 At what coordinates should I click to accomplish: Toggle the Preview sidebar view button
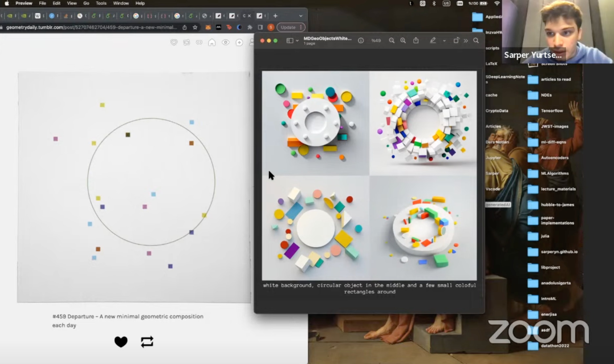point(290,41)
